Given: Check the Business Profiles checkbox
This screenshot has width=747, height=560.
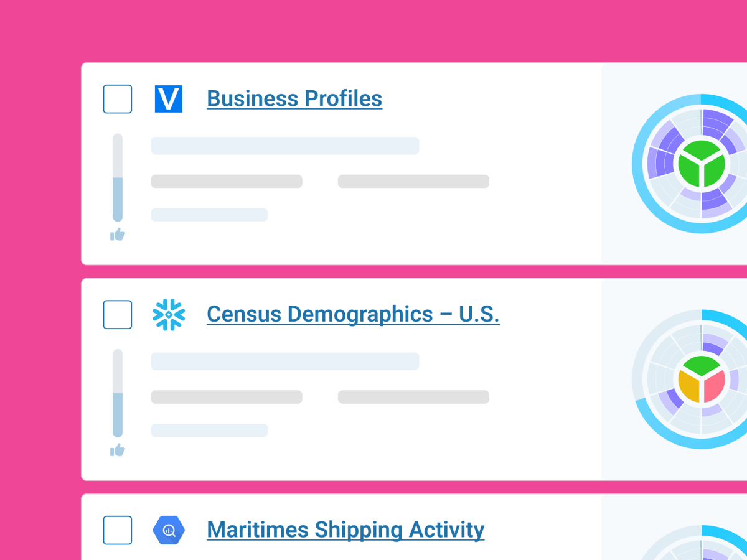Looking at the screenshot, I should point(118,99).
